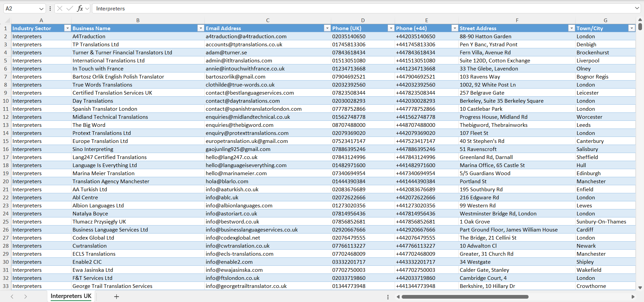Click cell Marina Meier Translation

click(138, 173)
